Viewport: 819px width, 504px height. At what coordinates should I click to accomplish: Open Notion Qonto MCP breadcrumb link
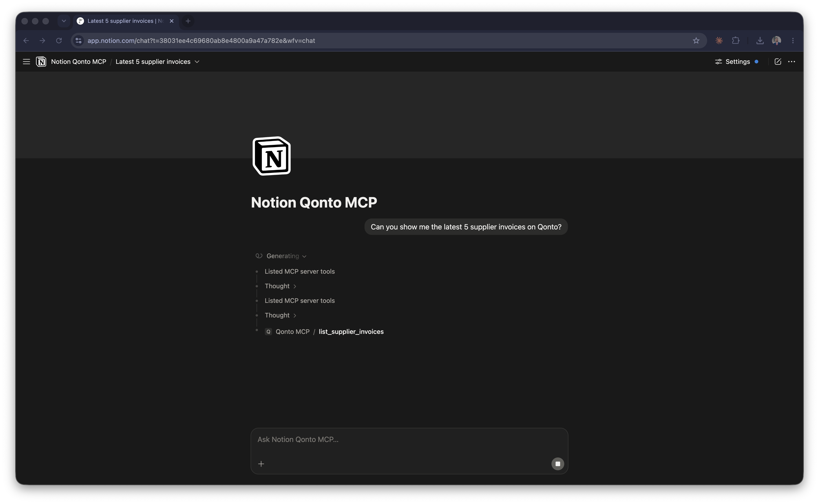79,62
